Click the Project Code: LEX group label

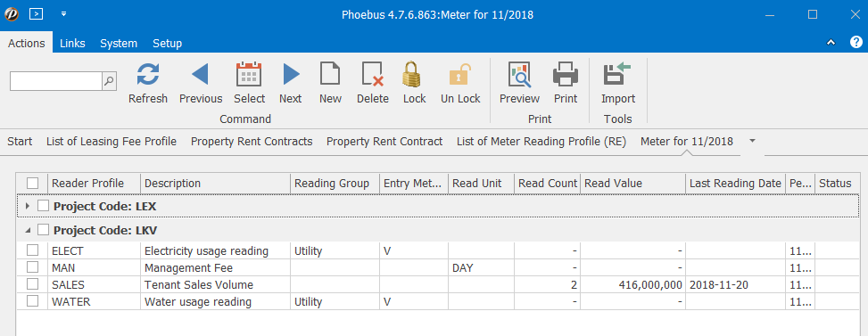tap(105, 207)
